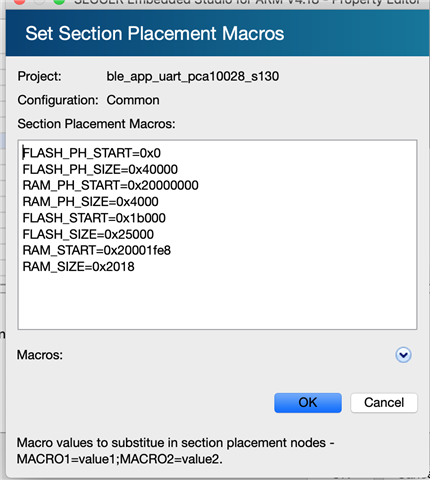Select the RAM_PH_START=0x20000000 line

(x=110, y=185)
